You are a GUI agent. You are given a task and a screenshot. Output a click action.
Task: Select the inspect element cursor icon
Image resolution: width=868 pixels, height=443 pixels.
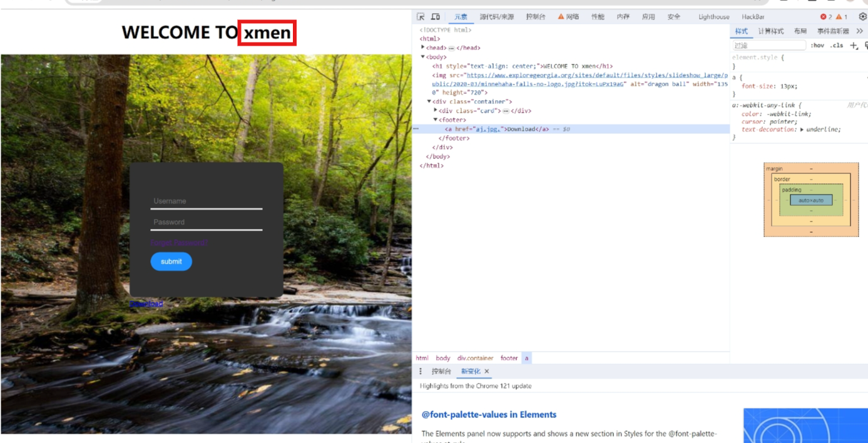pyautogui.click(x=422, y=17)
